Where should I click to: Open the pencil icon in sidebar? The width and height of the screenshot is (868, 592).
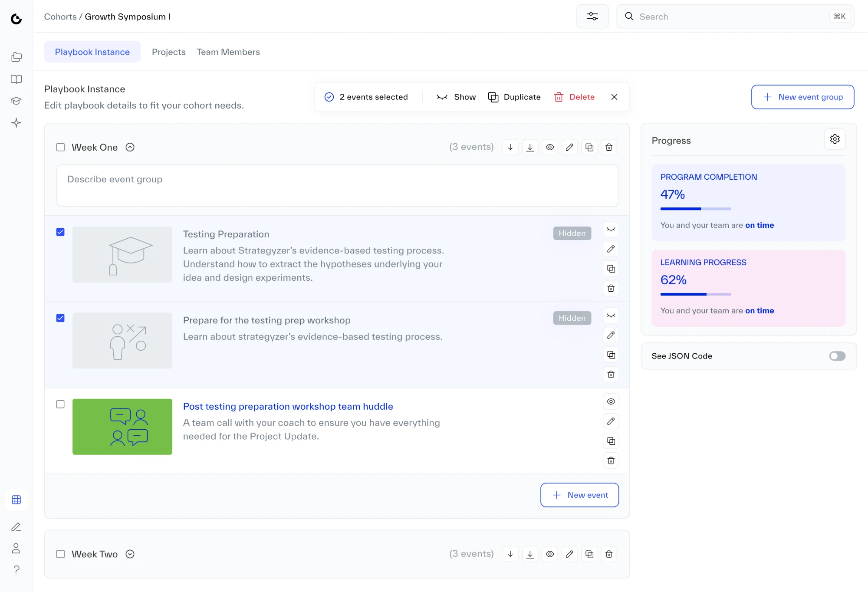(x=16, y=527)
